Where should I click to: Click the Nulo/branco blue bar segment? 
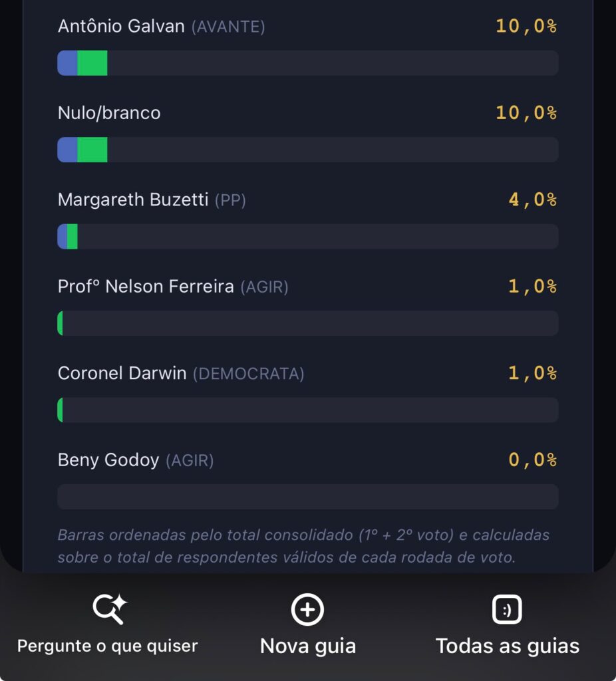tap(67, 150)
